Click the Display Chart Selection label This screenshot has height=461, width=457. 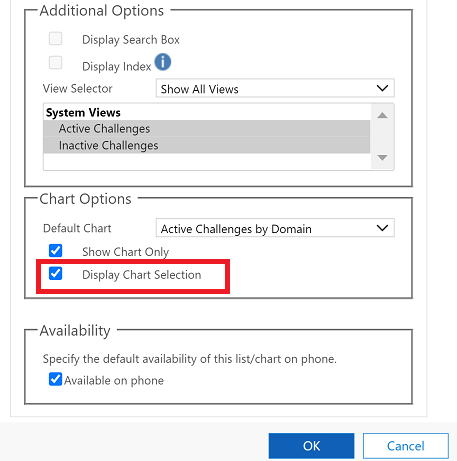(x=142, y=275)
